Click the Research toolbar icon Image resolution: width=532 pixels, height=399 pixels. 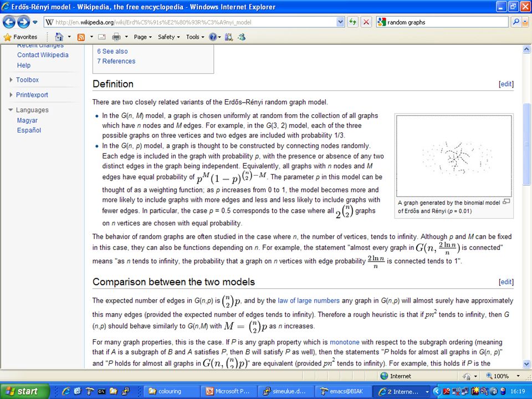click(x=229, y=37)
